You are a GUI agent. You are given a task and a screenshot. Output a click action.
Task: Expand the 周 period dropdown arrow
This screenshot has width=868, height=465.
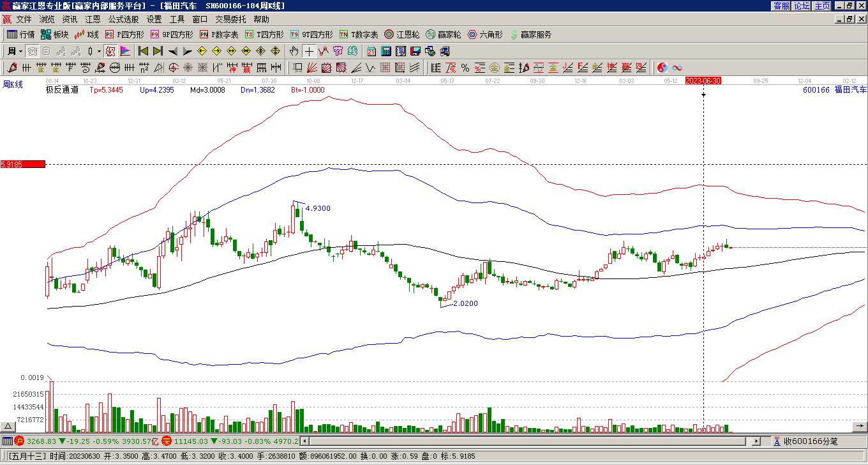(x=20, y=51)
